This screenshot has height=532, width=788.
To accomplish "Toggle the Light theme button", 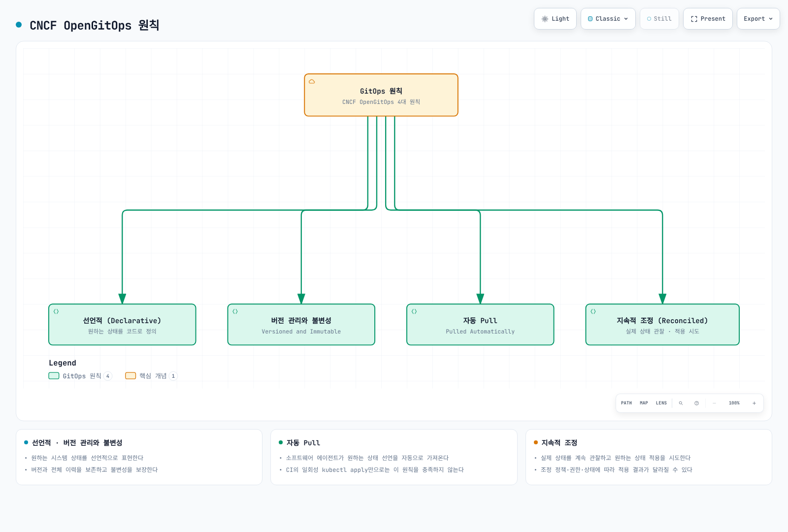I will pos(555,19).
